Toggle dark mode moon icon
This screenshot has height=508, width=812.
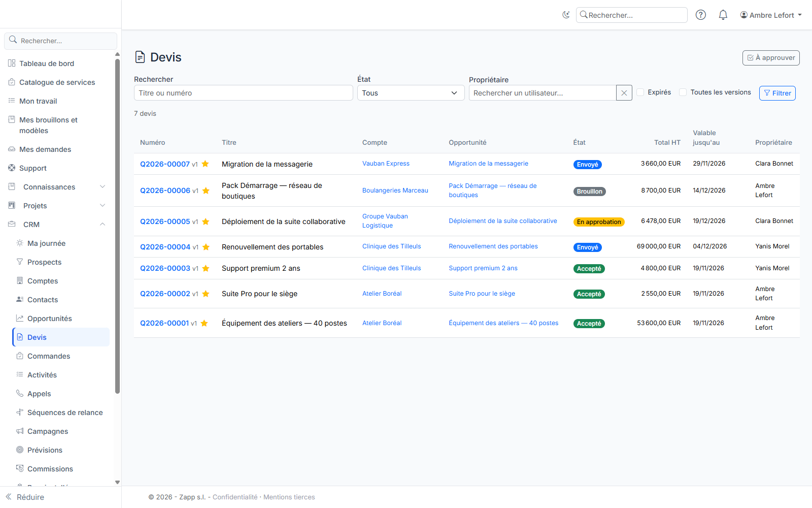tap(566, 15)
